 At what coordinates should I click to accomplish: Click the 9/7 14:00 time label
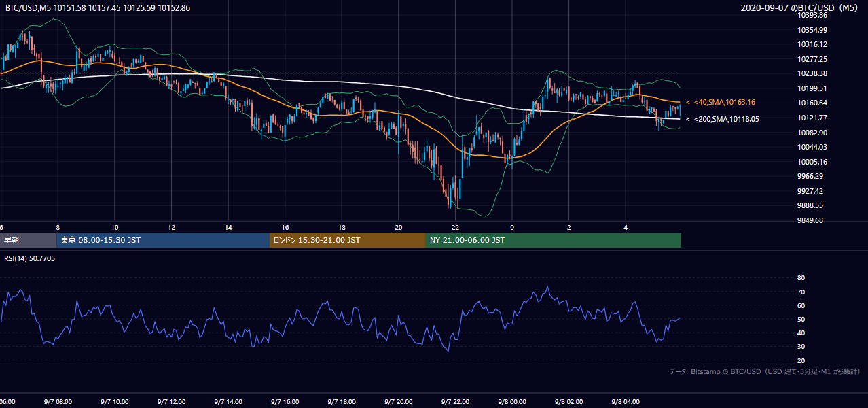point(228,402)
